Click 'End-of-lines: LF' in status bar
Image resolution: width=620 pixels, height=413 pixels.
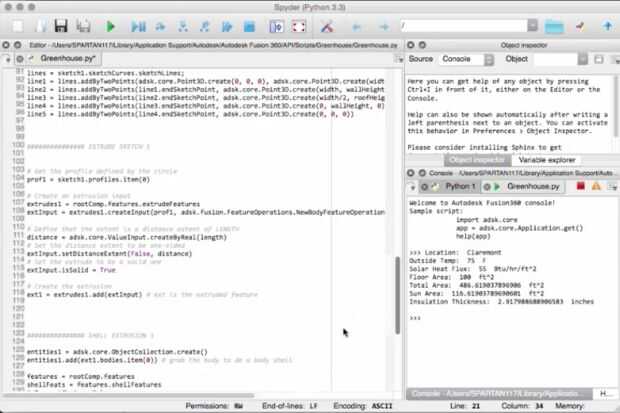(290, 406)
